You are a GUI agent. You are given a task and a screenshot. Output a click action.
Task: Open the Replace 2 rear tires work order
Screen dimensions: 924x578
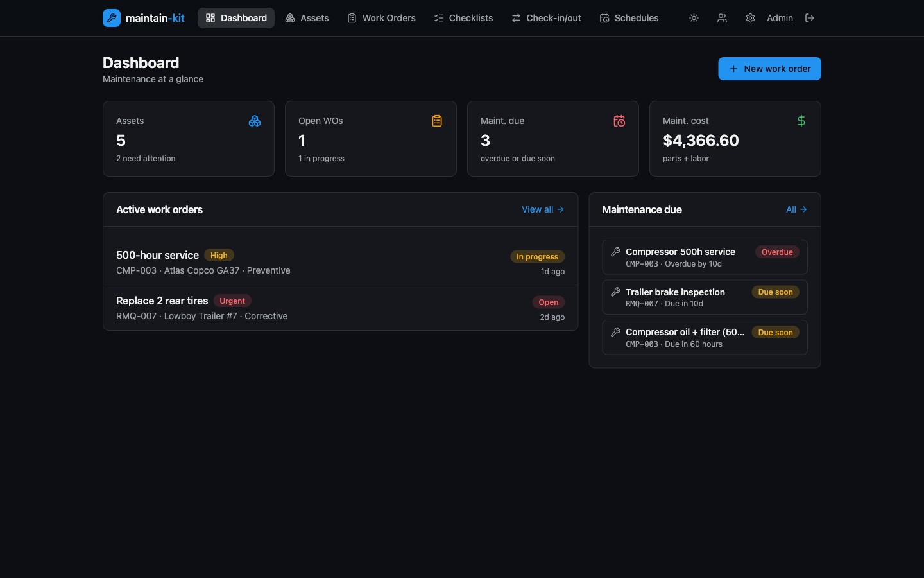tap(340, 308)
